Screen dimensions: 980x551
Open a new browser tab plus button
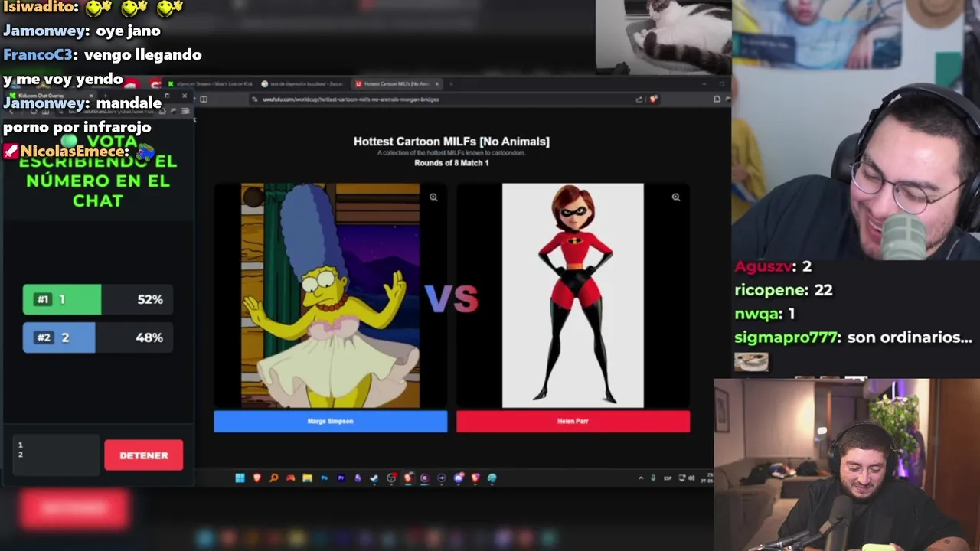coord(451,83)
